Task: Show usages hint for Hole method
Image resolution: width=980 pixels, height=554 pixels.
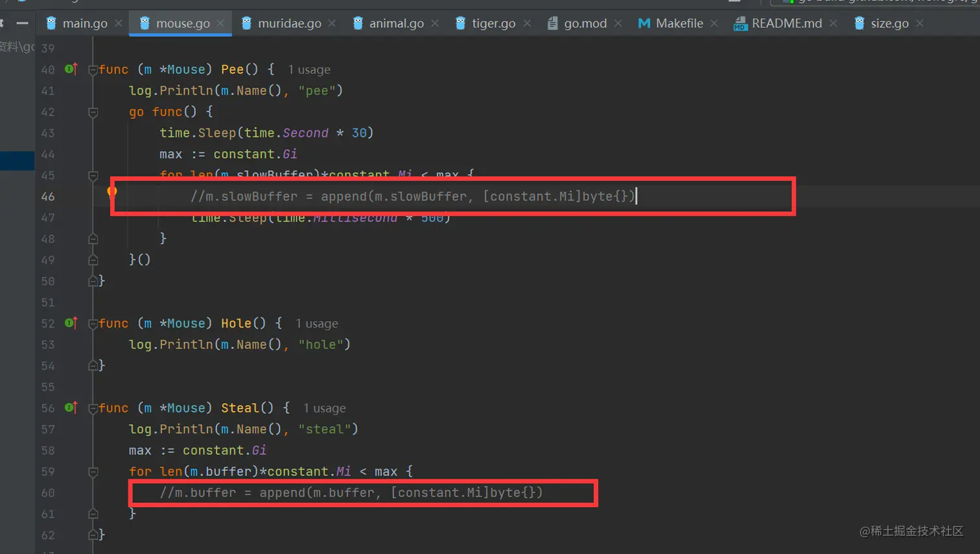Action: coord(317,323)
